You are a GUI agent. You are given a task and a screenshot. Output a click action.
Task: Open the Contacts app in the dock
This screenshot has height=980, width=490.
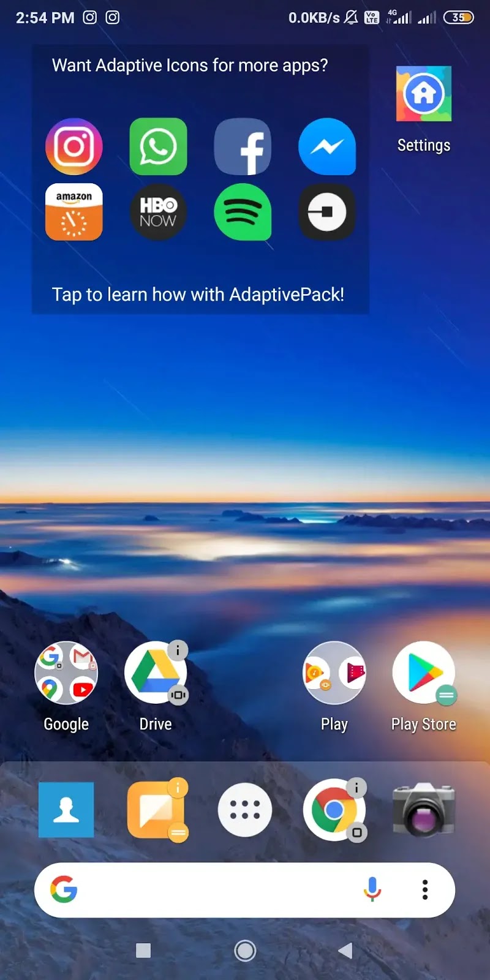pyautogui.click(x=66, y=810)
